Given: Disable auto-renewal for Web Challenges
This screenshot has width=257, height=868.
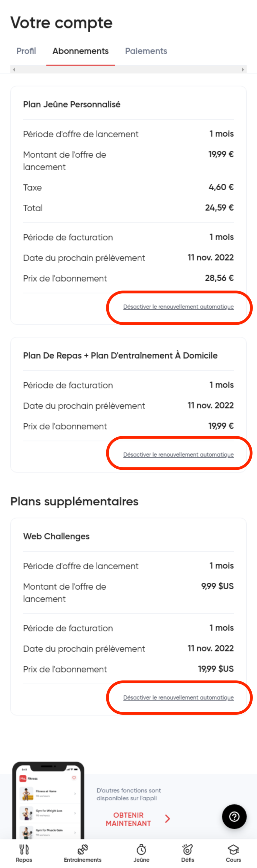Looking at the screenshot, I should click(x=178, y=697).
